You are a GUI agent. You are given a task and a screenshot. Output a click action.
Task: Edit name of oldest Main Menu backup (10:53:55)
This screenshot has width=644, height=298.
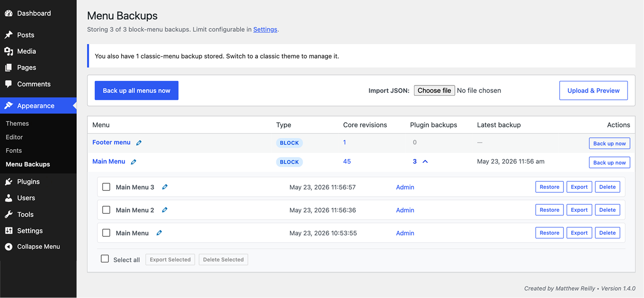click(159, 233)
